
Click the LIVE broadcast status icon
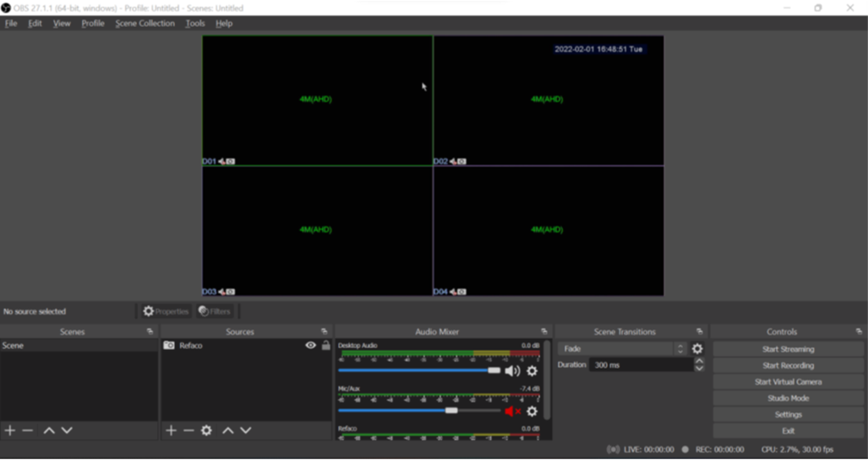pyautogui.click(x=614, y=450)
